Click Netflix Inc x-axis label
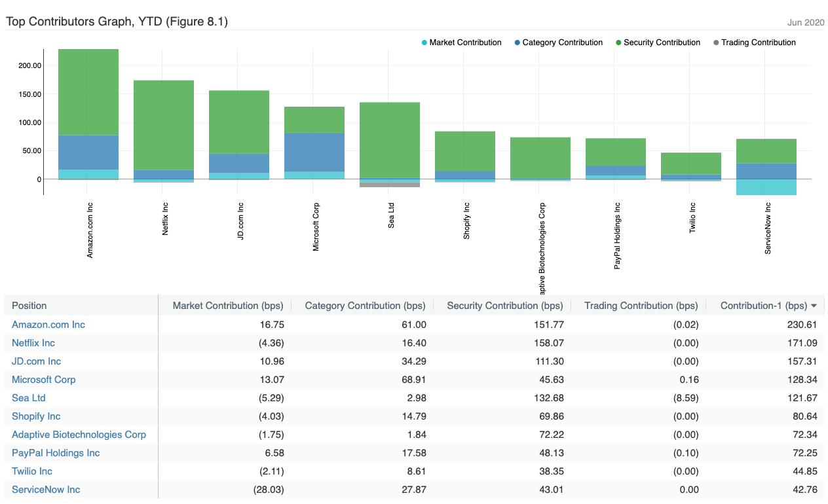This screenshot has height=504, width=828. pos(165,219)
